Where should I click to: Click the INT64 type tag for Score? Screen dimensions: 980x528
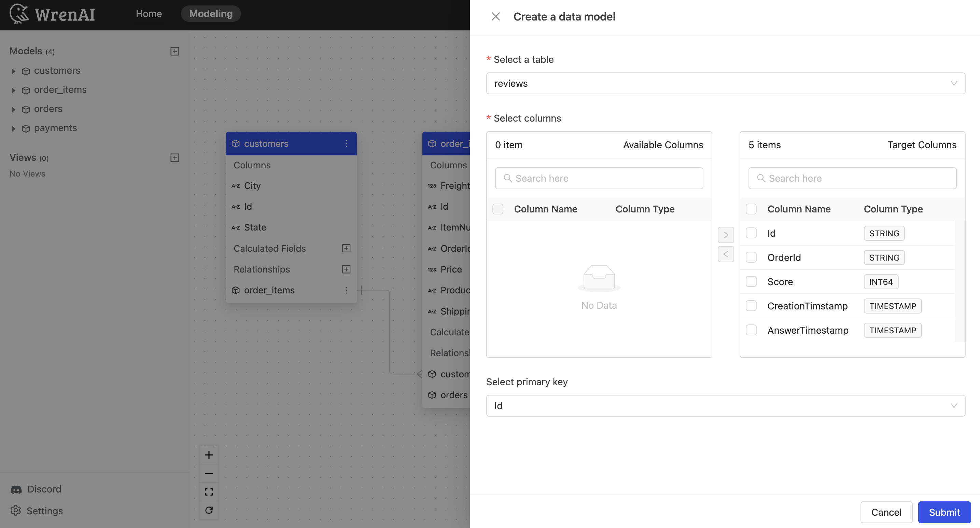pyautogui.click(x=881, y=282)
